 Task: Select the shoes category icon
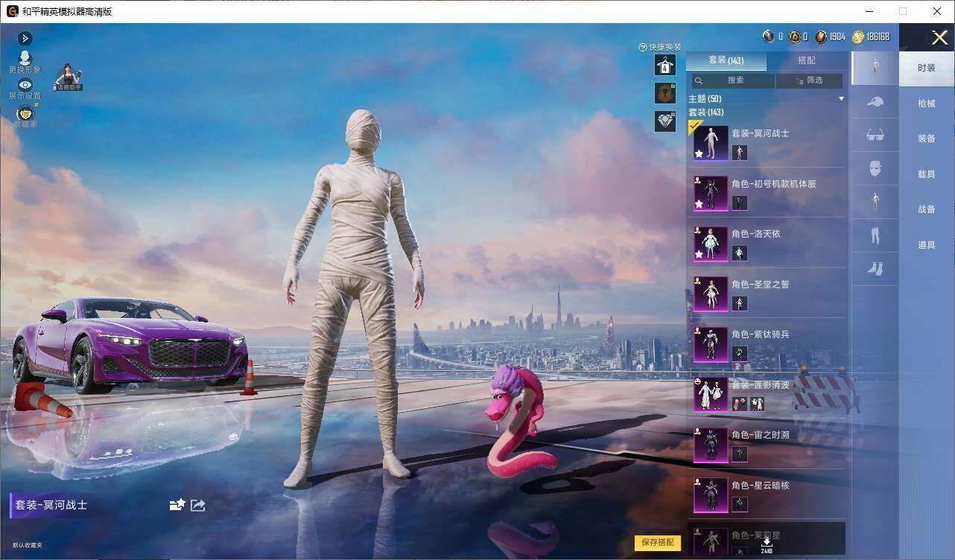pyautogui.click(x=875, y=269)
